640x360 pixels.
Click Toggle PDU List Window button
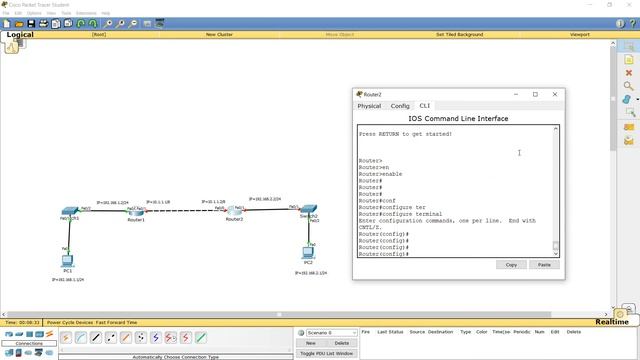327,353
